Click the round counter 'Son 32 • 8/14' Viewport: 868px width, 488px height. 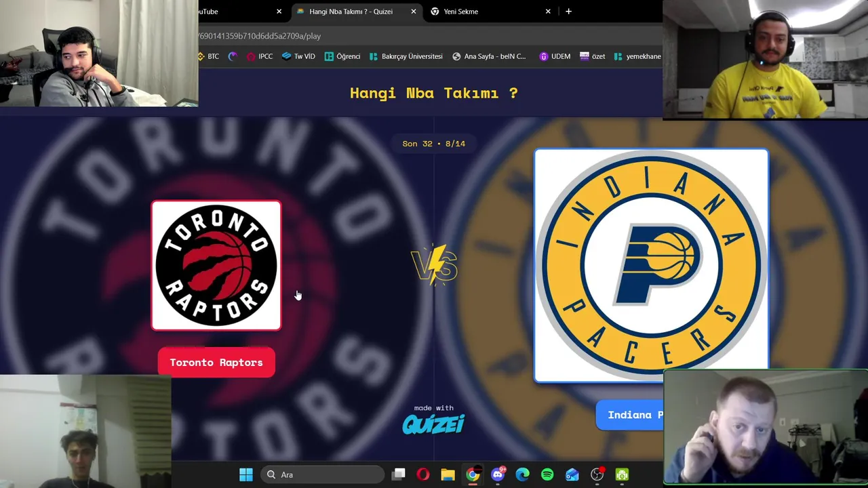pyautogui.click(x=434, y=144)
